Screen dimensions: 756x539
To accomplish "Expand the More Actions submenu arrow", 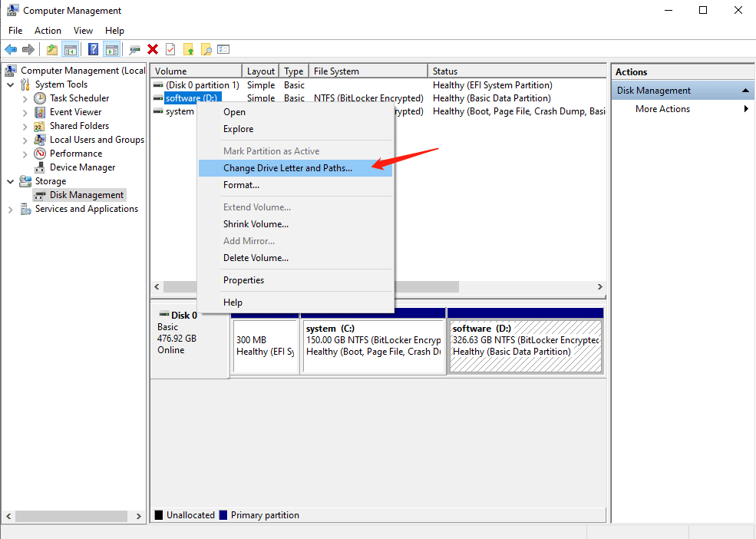I will pos(746,109).
